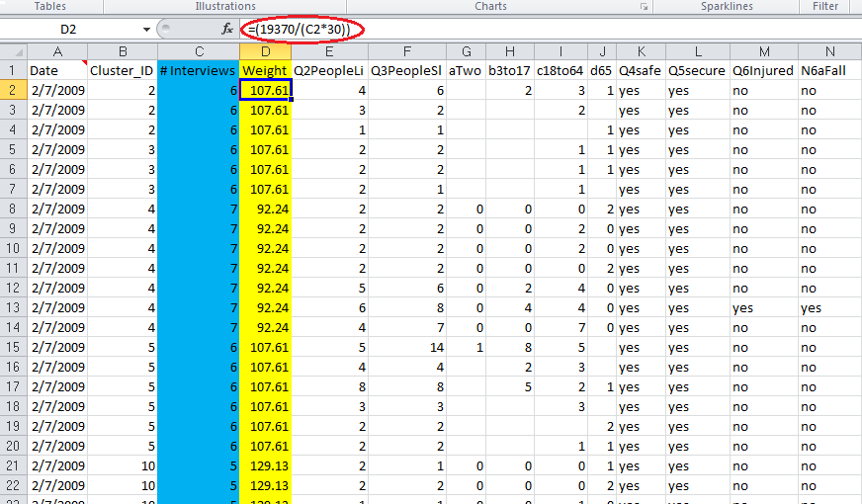Click the Weight header cell
Viewport: 862px width, 504px height.
pos(265,70)
